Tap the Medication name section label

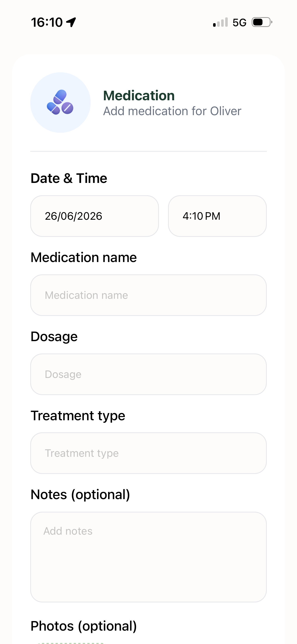click(84, 257)
